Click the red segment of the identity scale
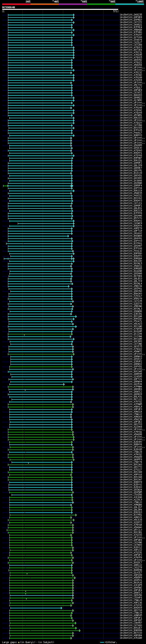Viewport: 146px width, 644px height. 16,4
